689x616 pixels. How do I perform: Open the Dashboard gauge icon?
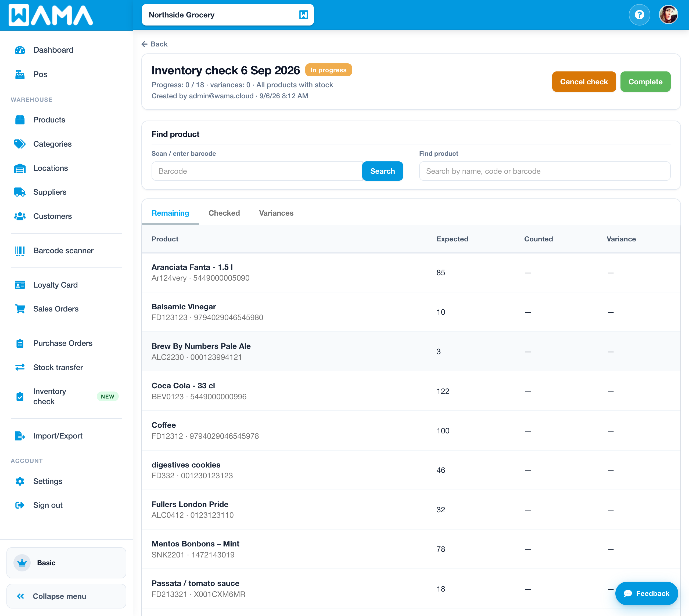coord(20,50)
